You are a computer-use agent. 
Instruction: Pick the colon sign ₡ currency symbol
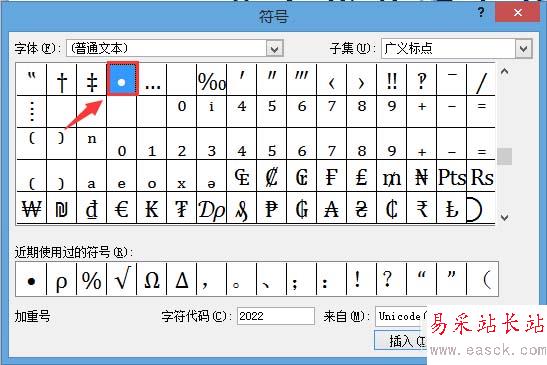[x=272, y=176]
